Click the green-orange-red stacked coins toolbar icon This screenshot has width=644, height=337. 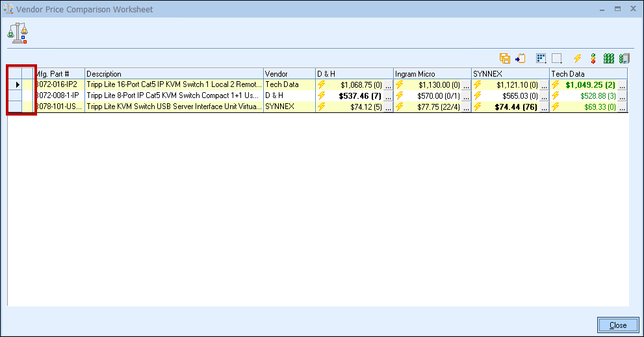pos(593,58)
